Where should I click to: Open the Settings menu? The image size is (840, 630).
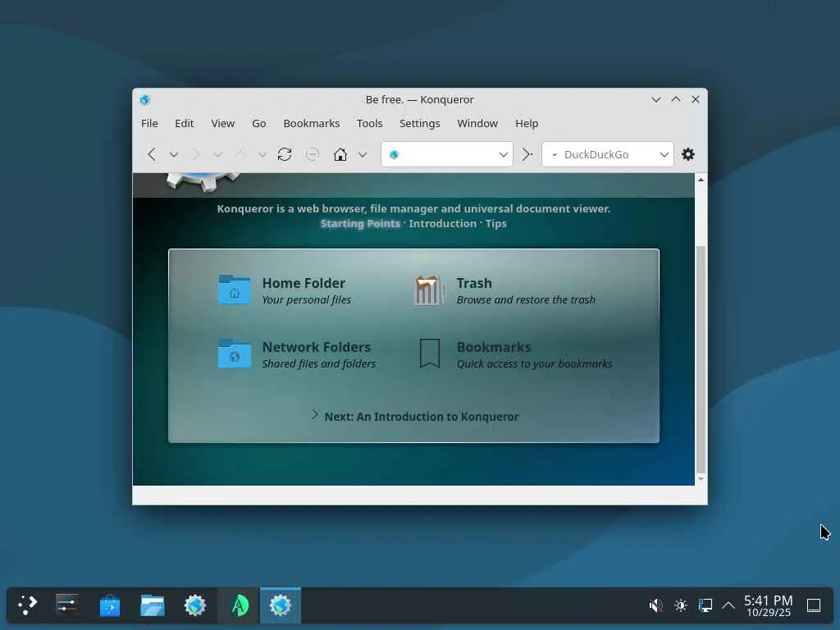point(419,123)
